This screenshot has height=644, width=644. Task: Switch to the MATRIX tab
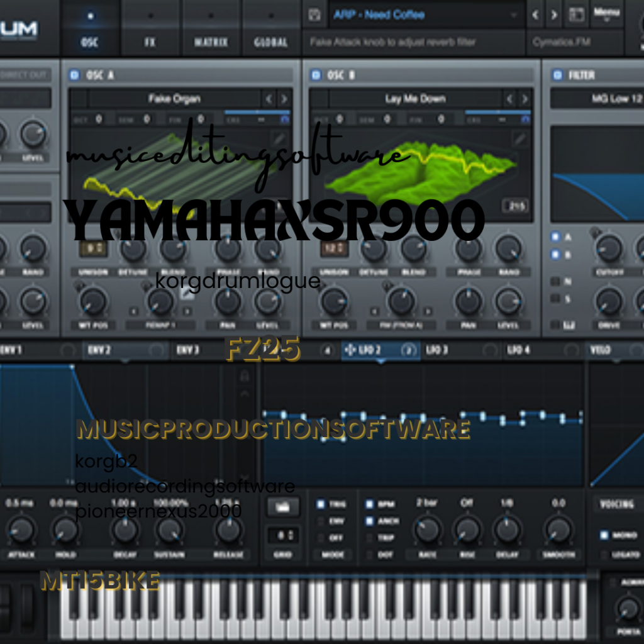click(210, 29)
